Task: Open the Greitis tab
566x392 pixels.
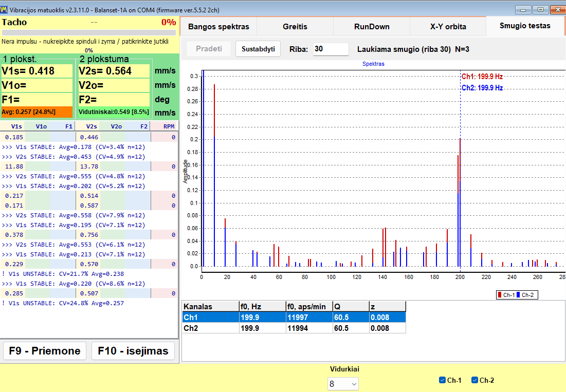Action: (295, 27)
